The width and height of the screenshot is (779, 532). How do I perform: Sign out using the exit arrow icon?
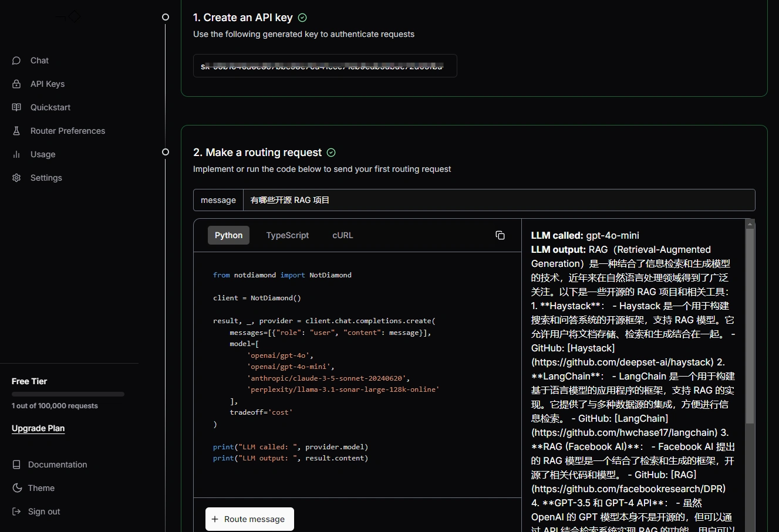coord(16,511)
